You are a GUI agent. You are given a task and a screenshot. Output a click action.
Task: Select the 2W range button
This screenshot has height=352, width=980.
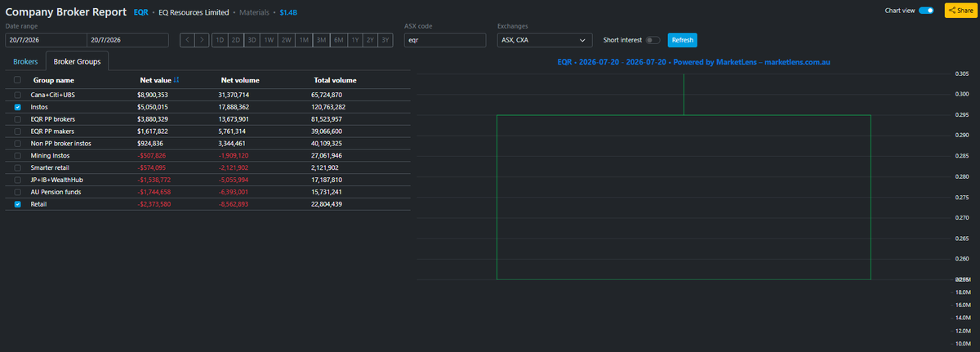(286, 39)
